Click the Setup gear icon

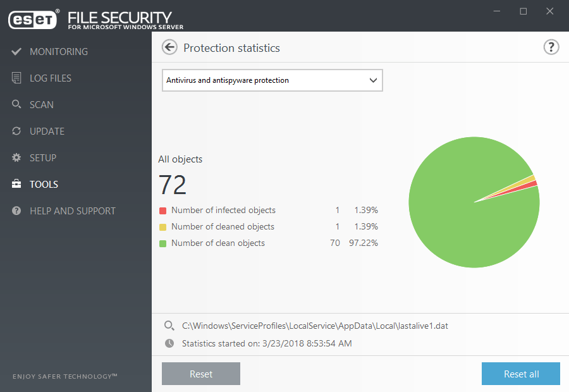(x=16, y=157)
